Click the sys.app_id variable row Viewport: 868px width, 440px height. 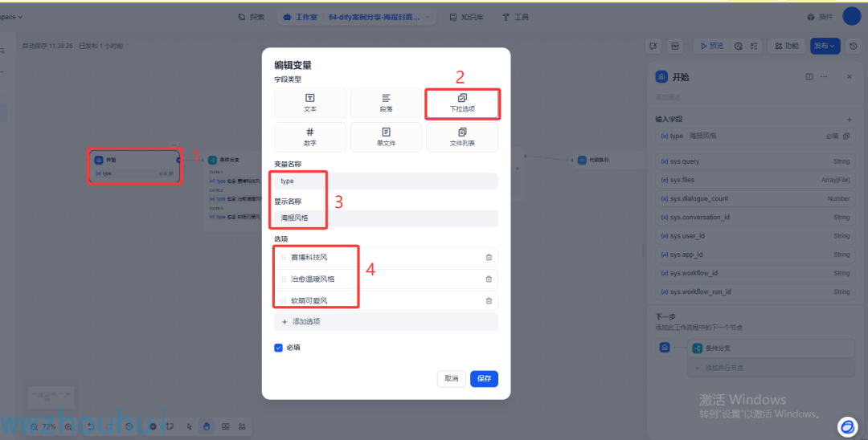755,255
